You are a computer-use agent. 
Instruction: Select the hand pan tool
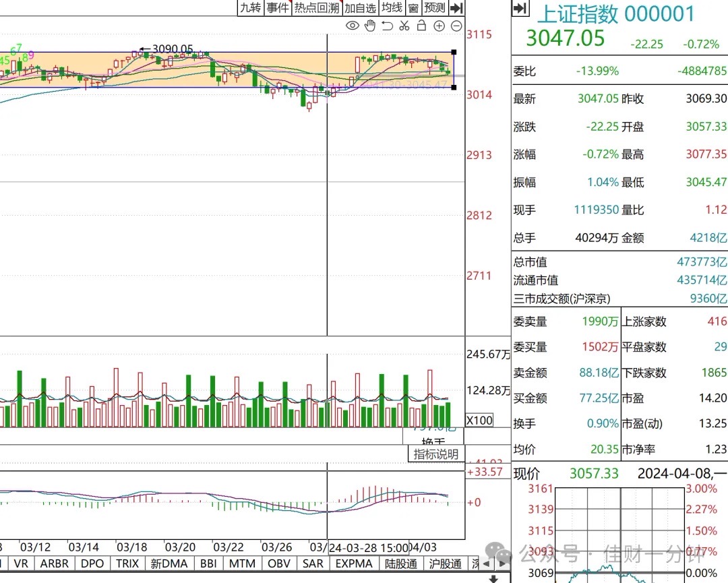click(x=369, y=26)
